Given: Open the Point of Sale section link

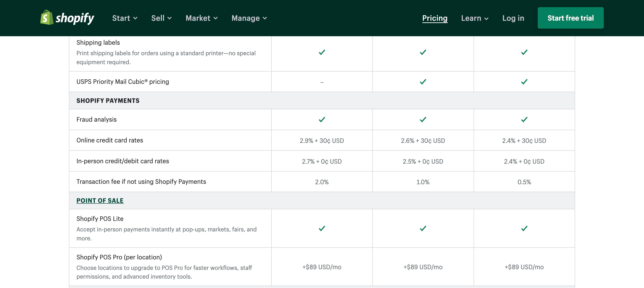Looking at the screenshot, I should [x=100, y=201].
